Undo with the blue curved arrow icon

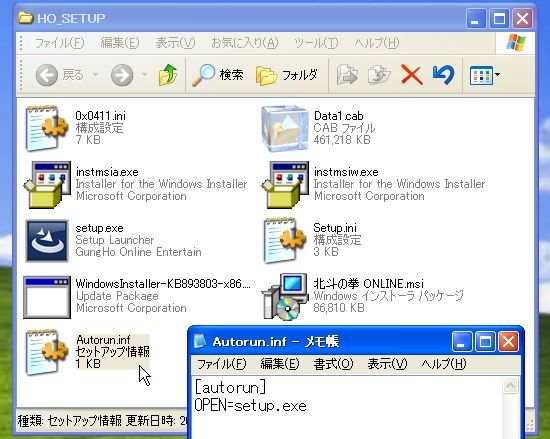coord(443,74)
